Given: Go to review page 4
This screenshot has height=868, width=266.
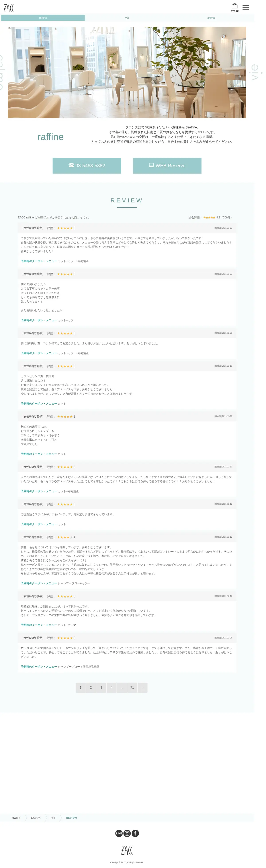Looking at the screenshot, I should click(x=111, y=687).
